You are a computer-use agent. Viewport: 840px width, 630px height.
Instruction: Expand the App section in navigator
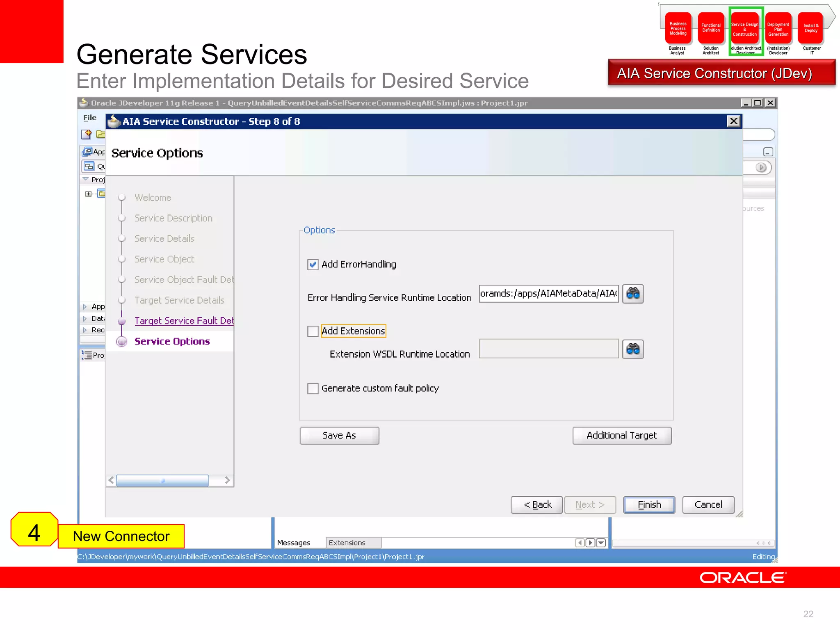85,306
